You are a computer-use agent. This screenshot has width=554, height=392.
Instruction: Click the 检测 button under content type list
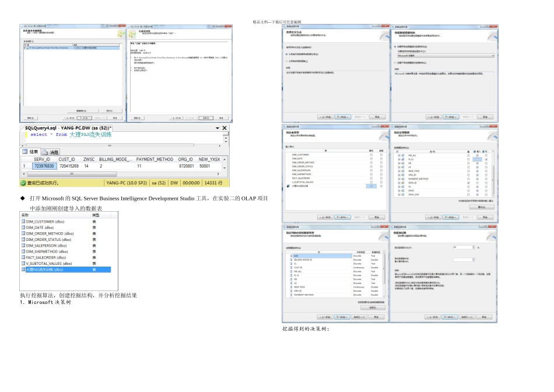click(x=373, y=307)
